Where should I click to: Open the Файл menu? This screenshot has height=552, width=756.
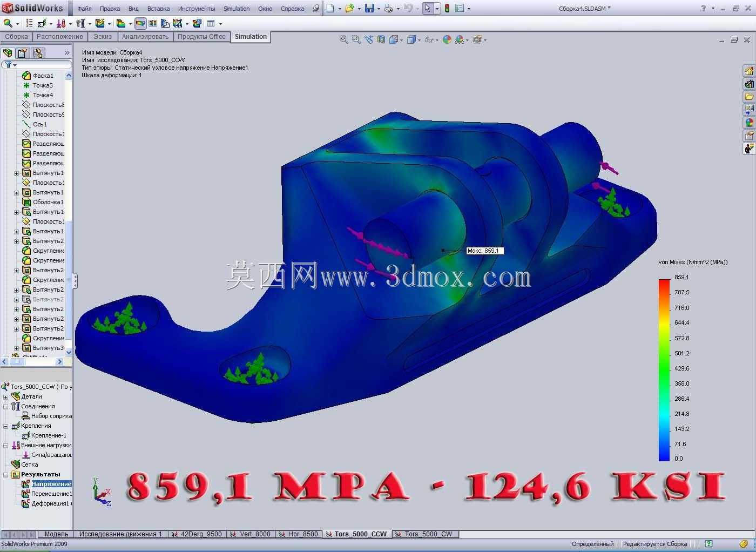[x=84, y=9]
